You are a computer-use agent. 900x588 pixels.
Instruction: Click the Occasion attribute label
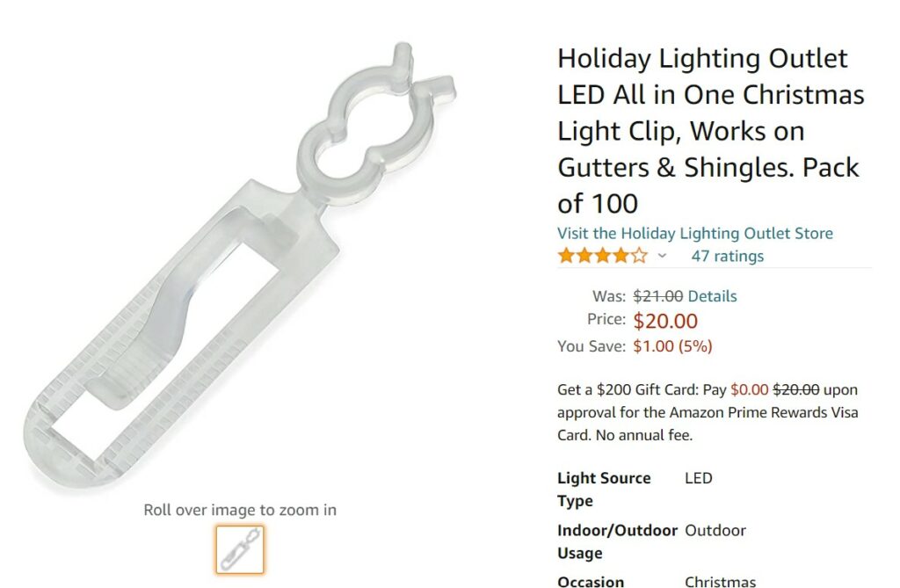click(591, 581)
